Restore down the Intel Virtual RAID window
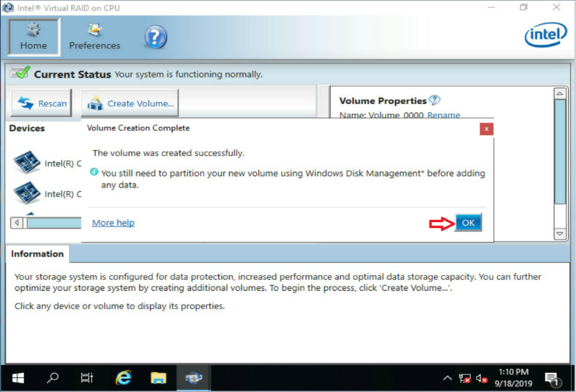The image size is (576, 392). tap(524, 7)
